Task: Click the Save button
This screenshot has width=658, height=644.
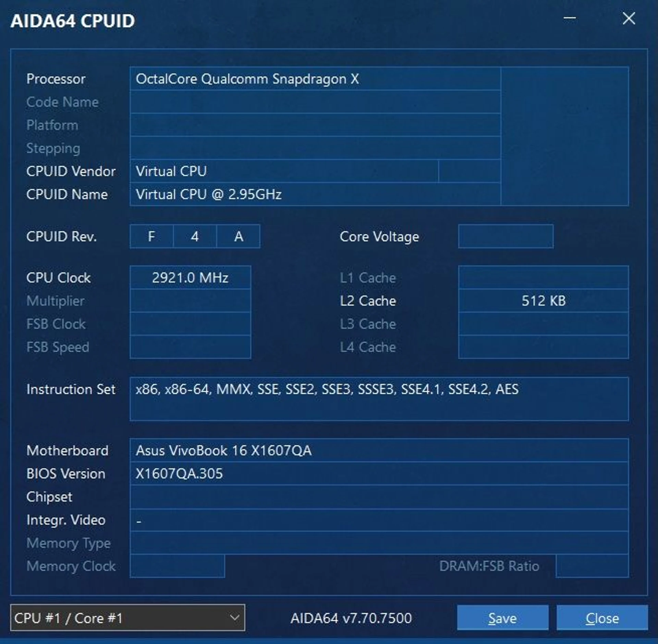Action: pos(502,618)
